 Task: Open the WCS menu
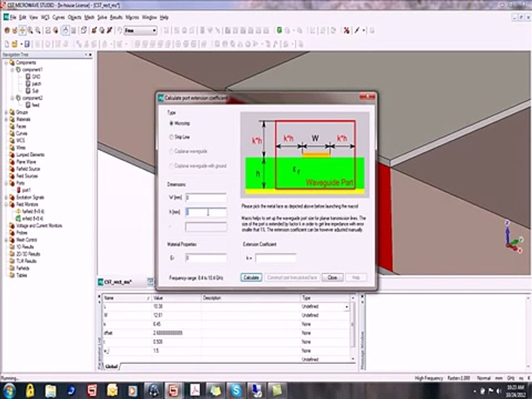(x=45, y=17)
